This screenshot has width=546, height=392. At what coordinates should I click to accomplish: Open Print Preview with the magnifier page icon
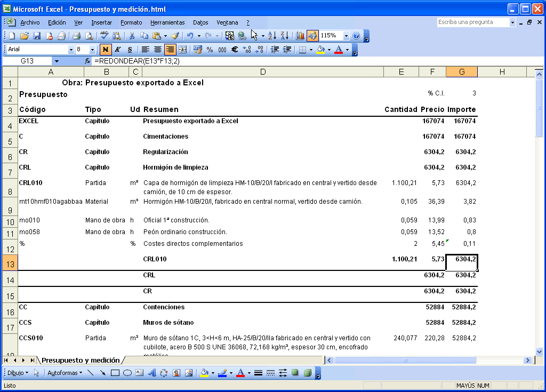click(89, 36)
